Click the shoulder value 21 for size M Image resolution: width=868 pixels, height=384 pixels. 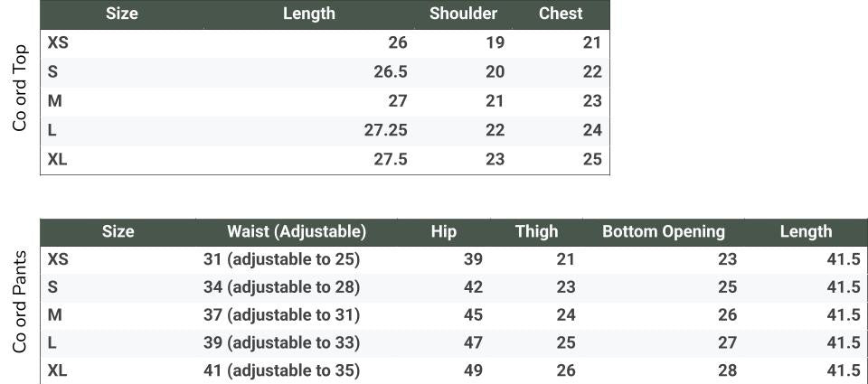(x=495, y=101)
